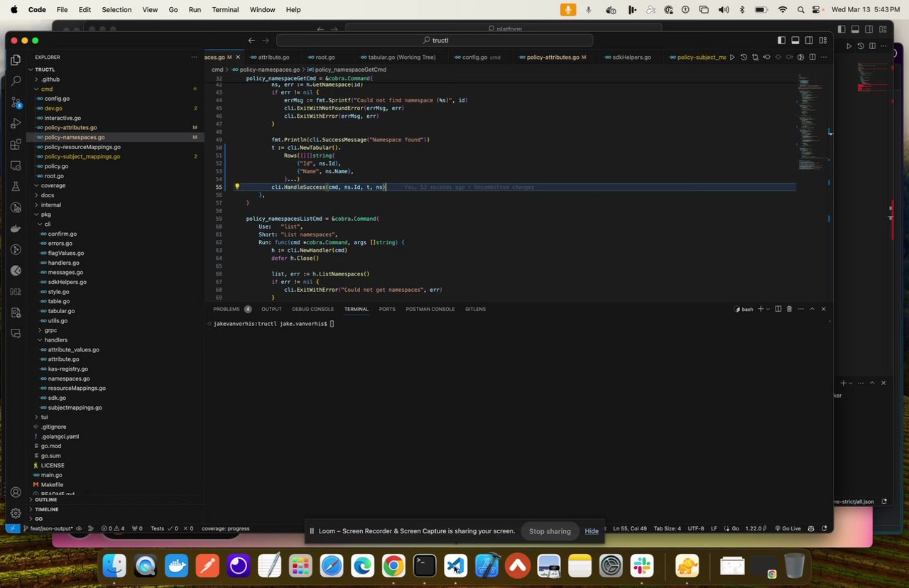
Task: Click the feat/json-output branch in the status bar
Action: pos(48,528)
